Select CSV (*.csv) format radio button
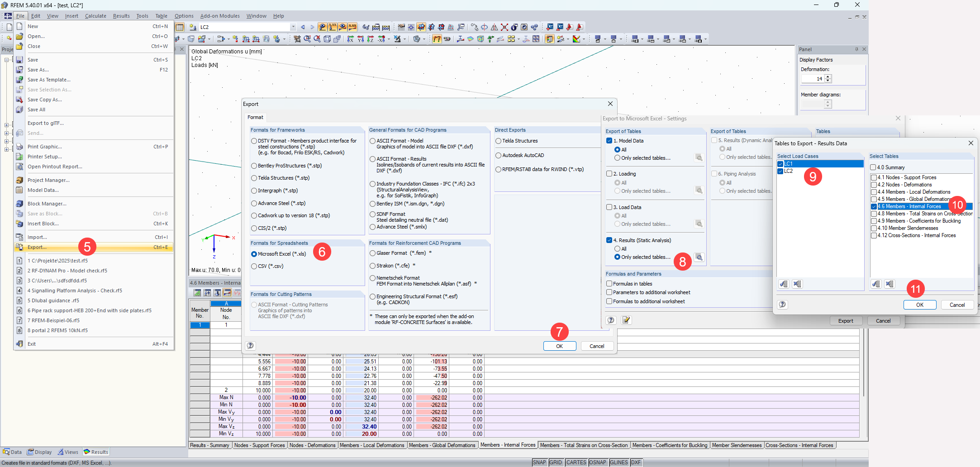Viewport: 980px width, 467px height. (x=254, y=266)
